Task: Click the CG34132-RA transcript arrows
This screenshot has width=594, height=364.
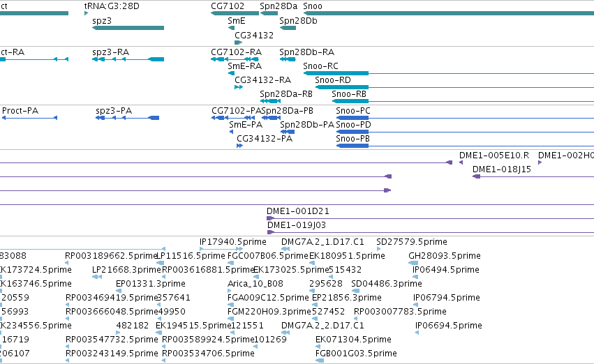Action: click(239, 87)
